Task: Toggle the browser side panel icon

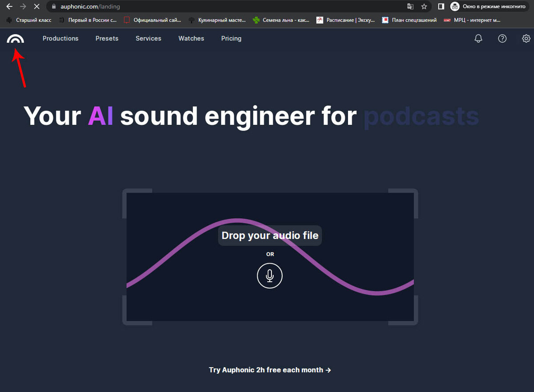Action: [441, 7]
